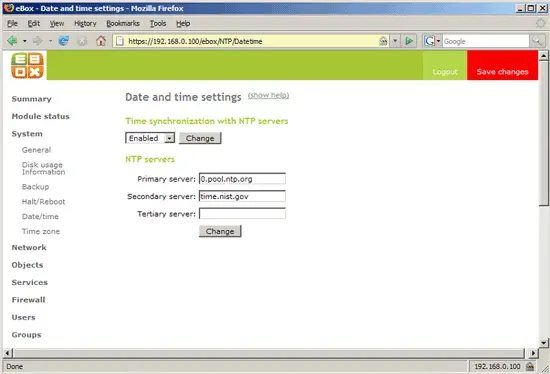This screenshot has height=374, width=550.
Task: Open the Bookmarks menu
Action: [123, 24]
